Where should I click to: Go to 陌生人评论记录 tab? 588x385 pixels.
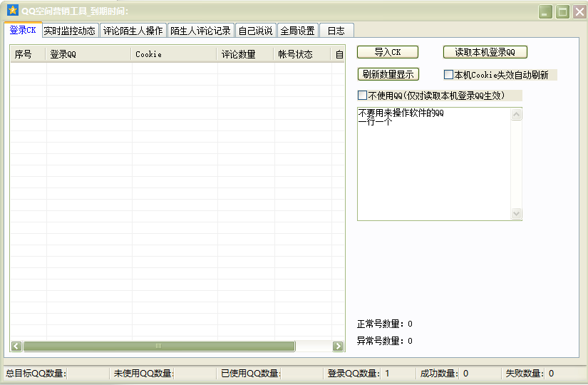(x=200, y=31)
